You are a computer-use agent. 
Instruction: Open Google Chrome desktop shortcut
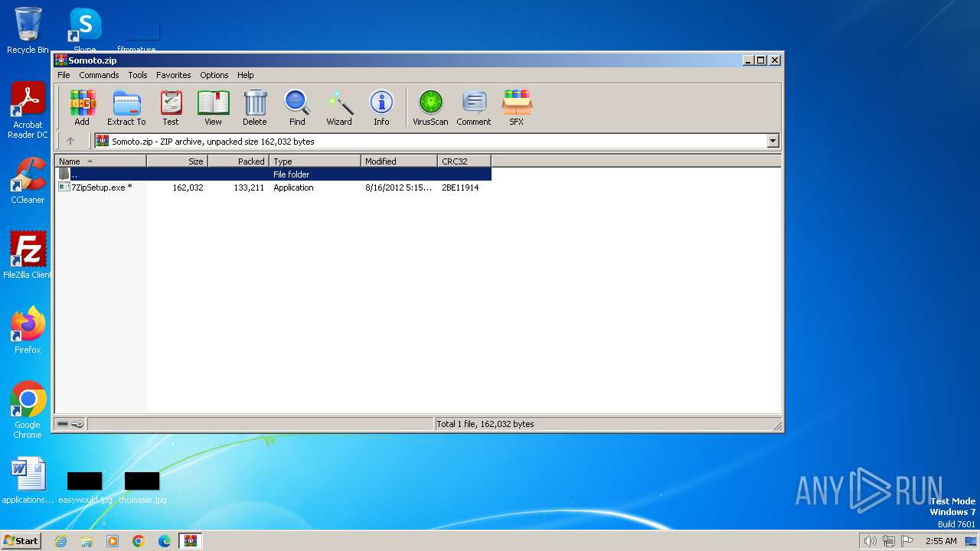(28, 409)
